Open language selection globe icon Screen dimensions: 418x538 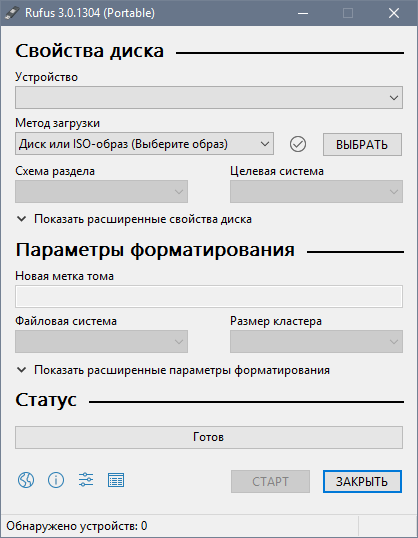click(26, 480)
